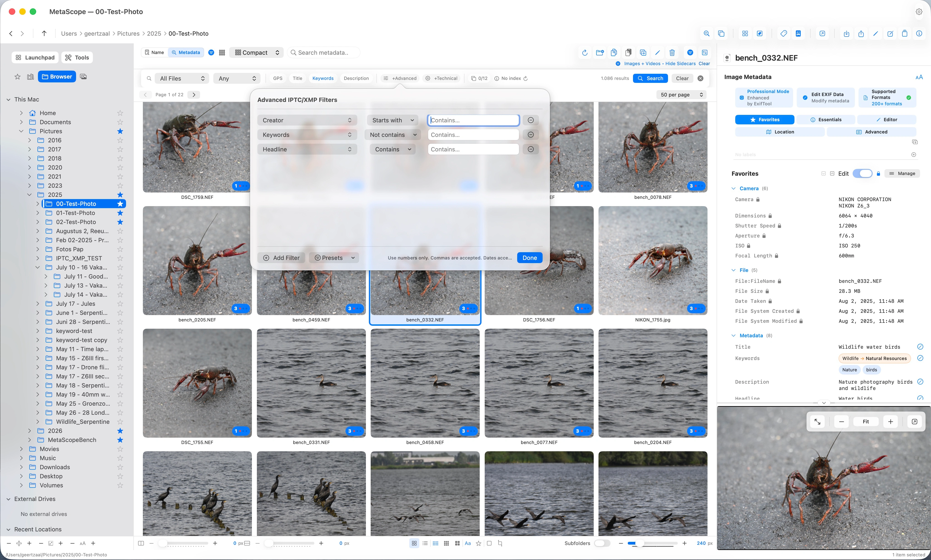Toggle the Subfolders switch
931x560 pixels.
[602, 543]
